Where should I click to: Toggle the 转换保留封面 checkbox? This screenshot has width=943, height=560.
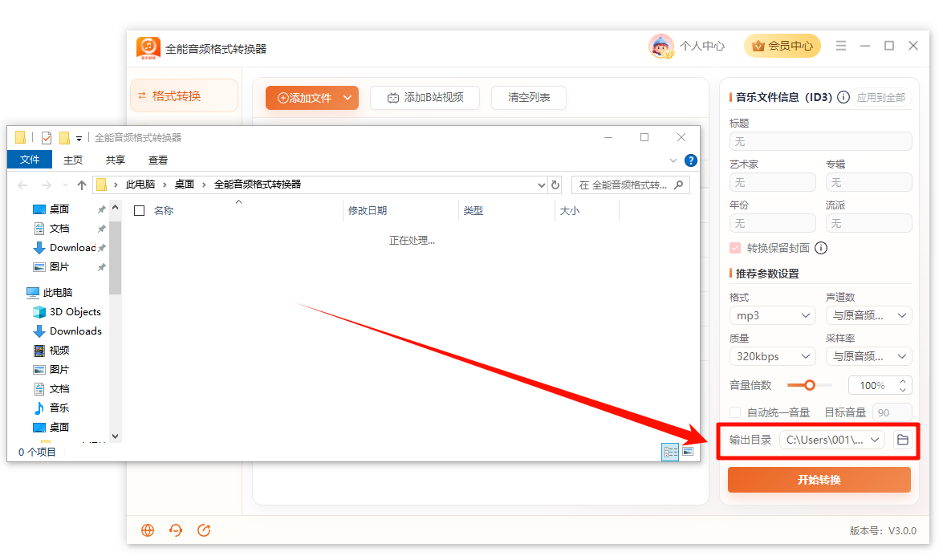click(735, 248)
